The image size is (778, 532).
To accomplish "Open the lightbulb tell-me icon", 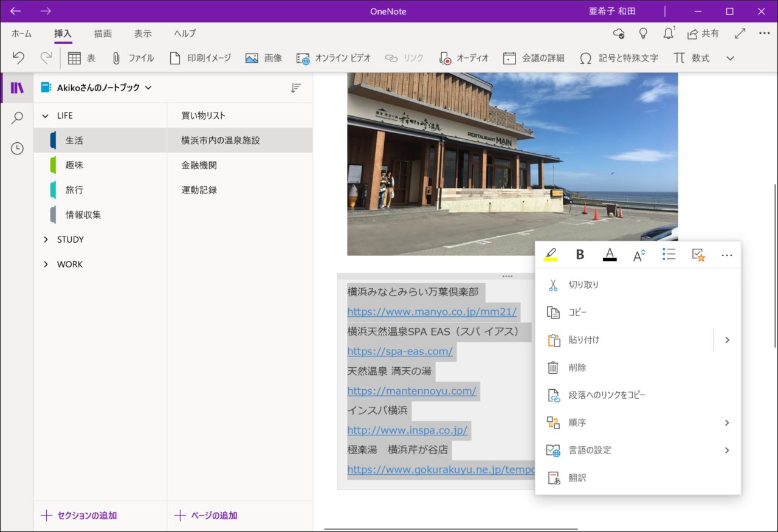I will (x=643, y=33).
